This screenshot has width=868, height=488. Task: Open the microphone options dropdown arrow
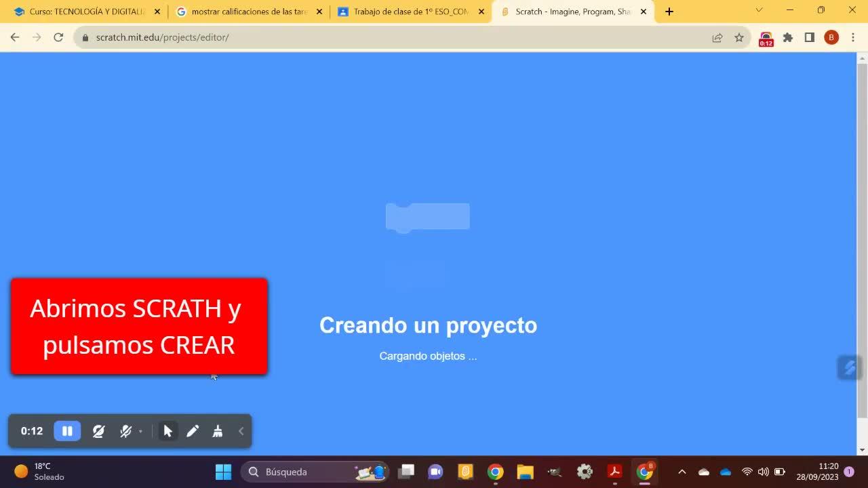tap(141, 431)
